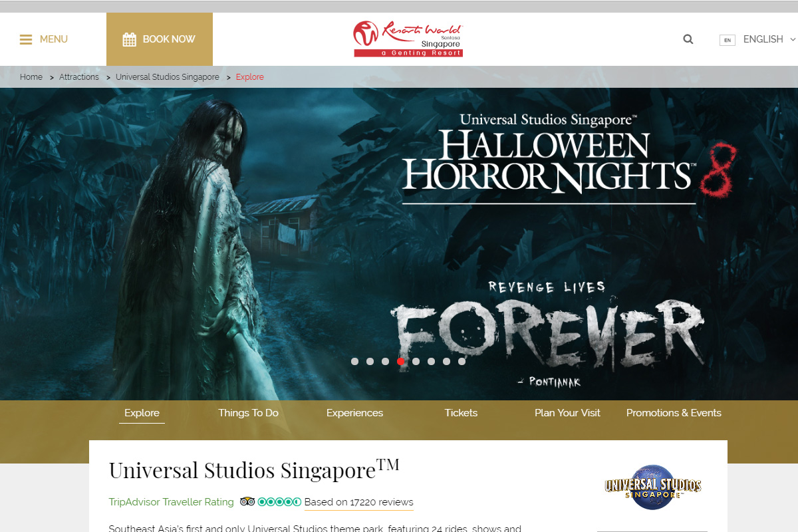Image resolution: width=798 pixels, height=532 pixels.
Task: Switch to the Tickets tab
Action: 461,413
